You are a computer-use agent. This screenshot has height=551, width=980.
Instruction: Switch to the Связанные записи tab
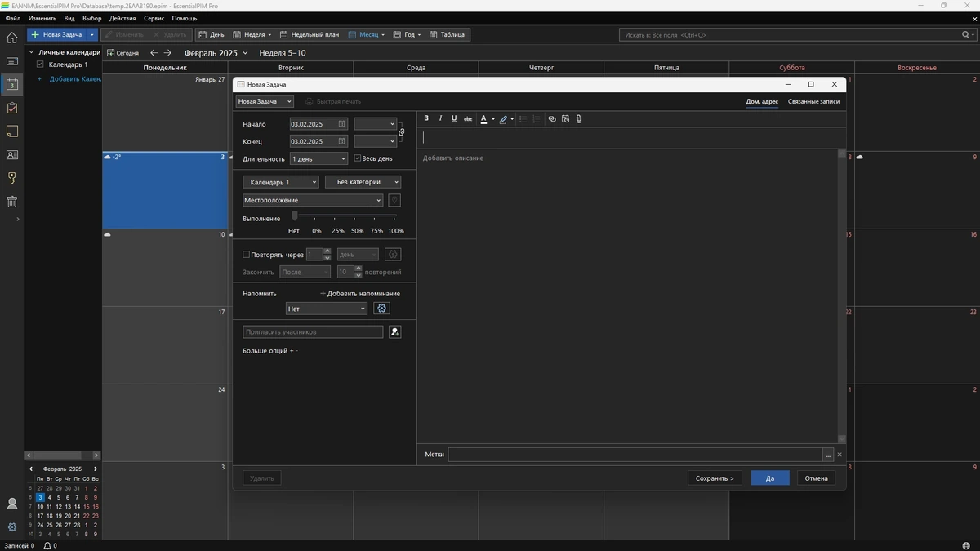(x=813, y=101)
